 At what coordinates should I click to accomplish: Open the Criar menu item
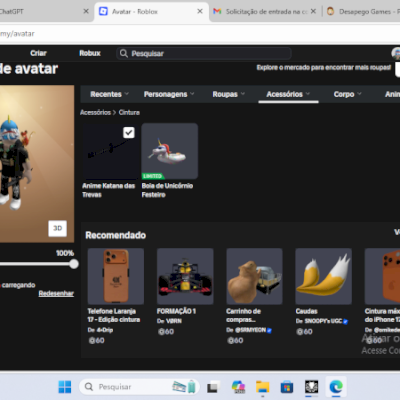[x=38, y=53]
